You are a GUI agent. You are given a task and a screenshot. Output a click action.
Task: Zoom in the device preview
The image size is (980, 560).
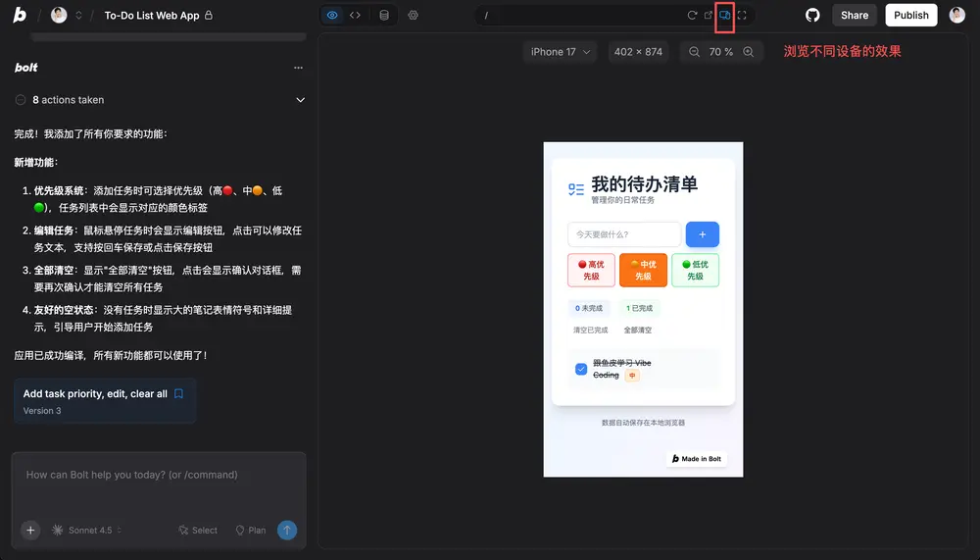748,52
